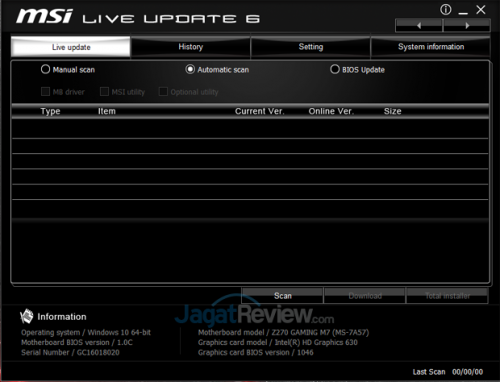
Task: Click the Total installer button
Action: point(447,296)
